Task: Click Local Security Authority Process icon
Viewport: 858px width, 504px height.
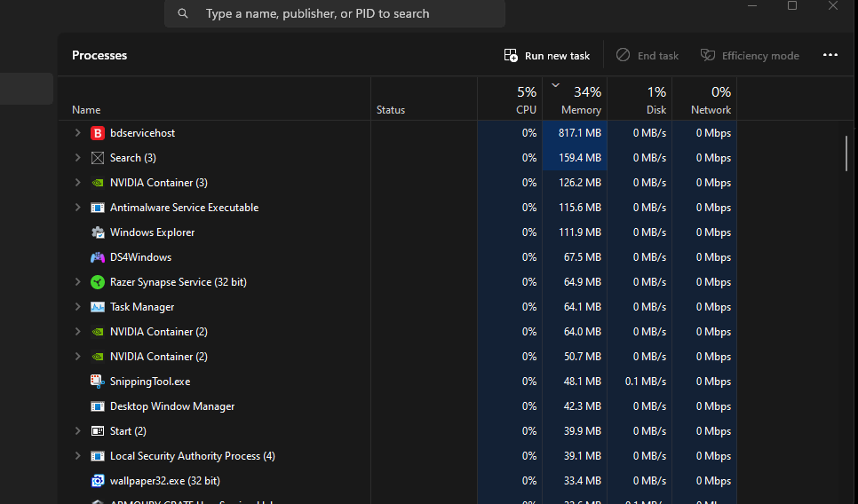Action: pyautogui.click(x=98, y=456)
